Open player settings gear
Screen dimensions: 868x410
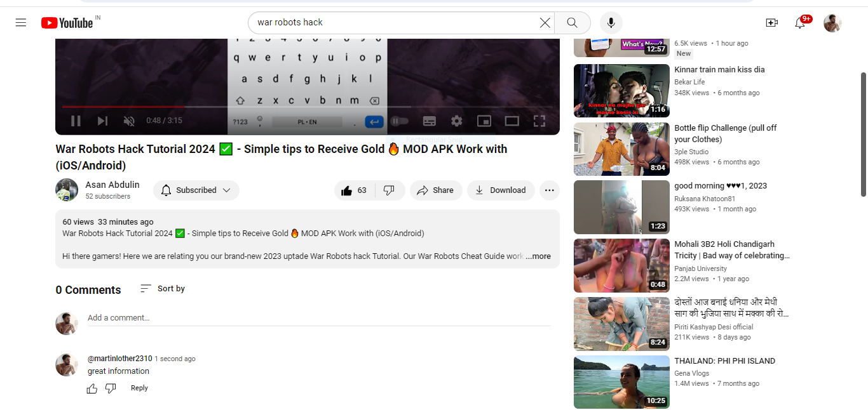point(457,121)
